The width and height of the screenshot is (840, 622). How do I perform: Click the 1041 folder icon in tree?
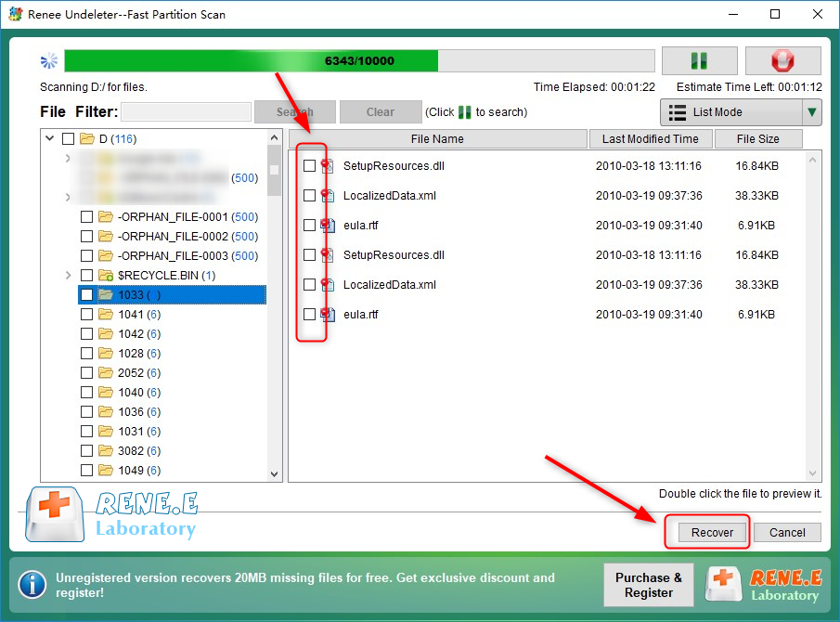pyautogui.click(x=105, y=315)
